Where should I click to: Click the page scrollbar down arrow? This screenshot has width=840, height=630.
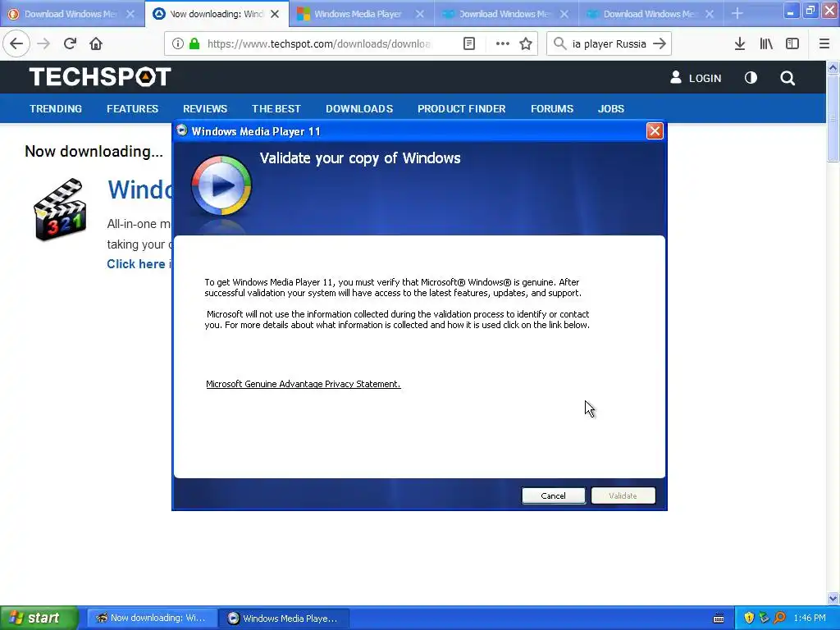pos(833,598)
